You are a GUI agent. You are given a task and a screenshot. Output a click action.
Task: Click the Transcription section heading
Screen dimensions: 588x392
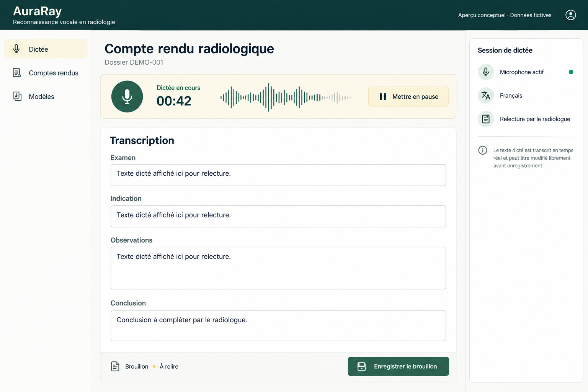[142, 140]
